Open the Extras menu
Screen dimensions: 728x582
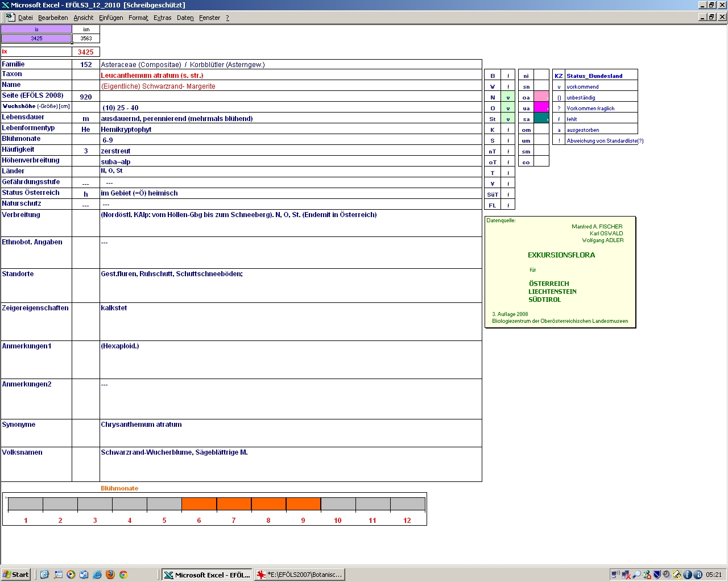point(162,18)
